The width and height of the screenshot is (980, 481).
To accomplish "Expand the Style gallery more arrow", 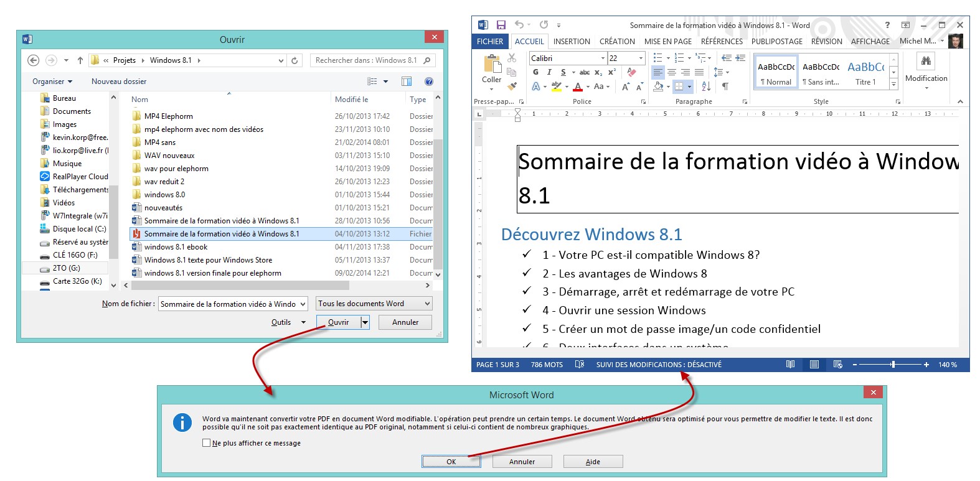I will pos(893,84).
